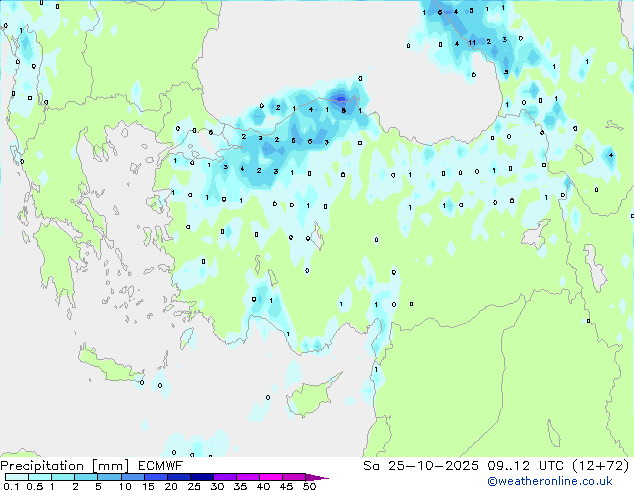Image resolution: width=634 pixels, height=490 pixels.
Task: Click the legend label 0.1
Action: [x=11, y=486]
